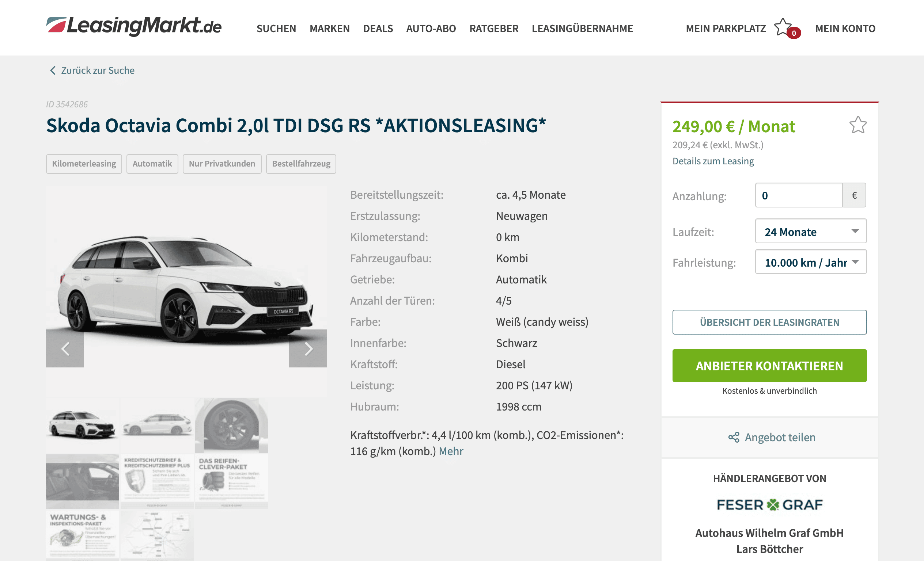
Task: Open the LEASINGÜBERNAHME menu
Action: [582, 28]
